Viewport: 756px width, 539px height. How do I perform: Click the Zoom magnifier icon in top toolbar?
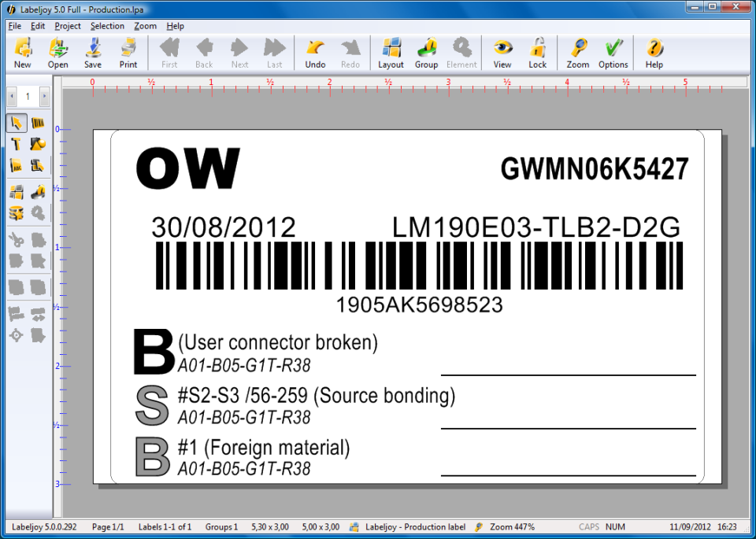578,53
